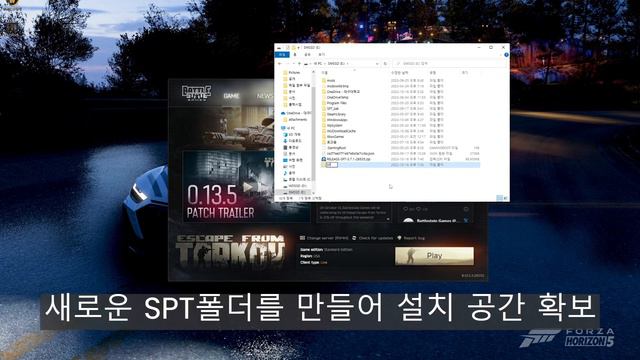
Task: Click the Explorer address bar path
Action: point(342,64)
